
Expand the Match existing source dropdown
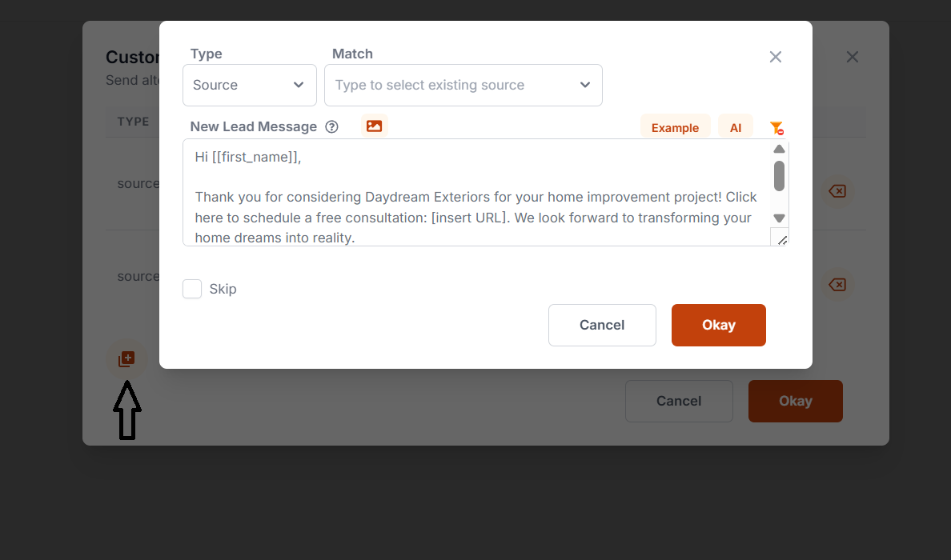click(x=463, y=84)
